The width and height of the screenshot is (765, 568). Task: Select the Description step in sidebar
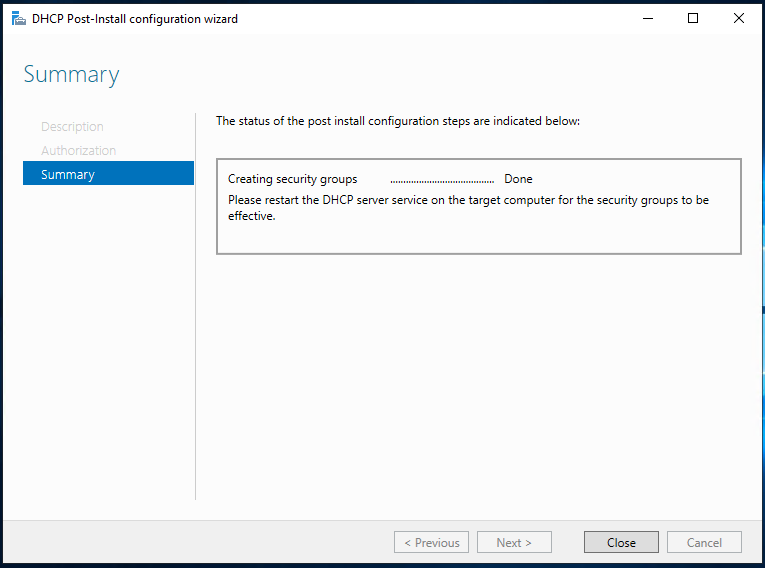tap(72, 127)
